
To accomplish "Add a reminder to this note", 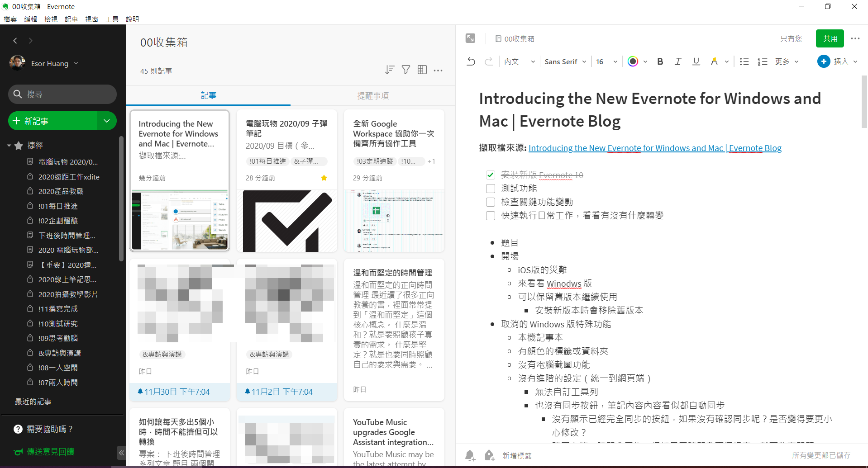I will tap(470, 455).
